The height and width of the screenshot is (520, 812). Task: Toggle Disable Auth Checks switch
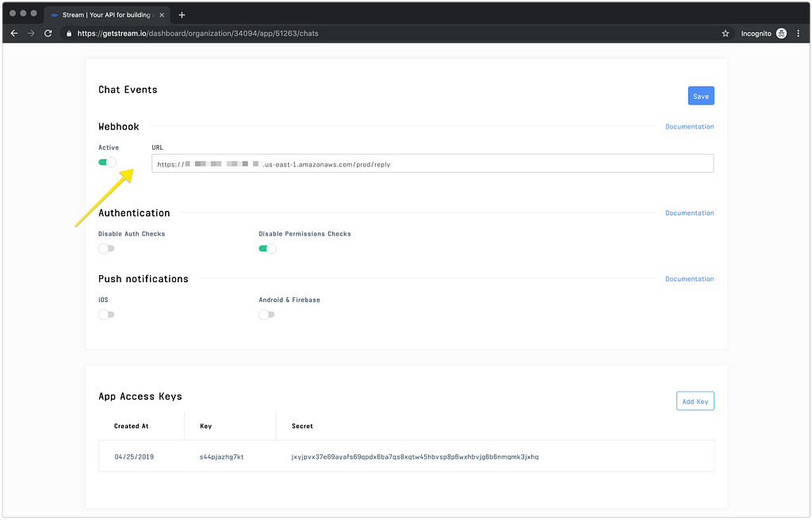pos(107,249)
